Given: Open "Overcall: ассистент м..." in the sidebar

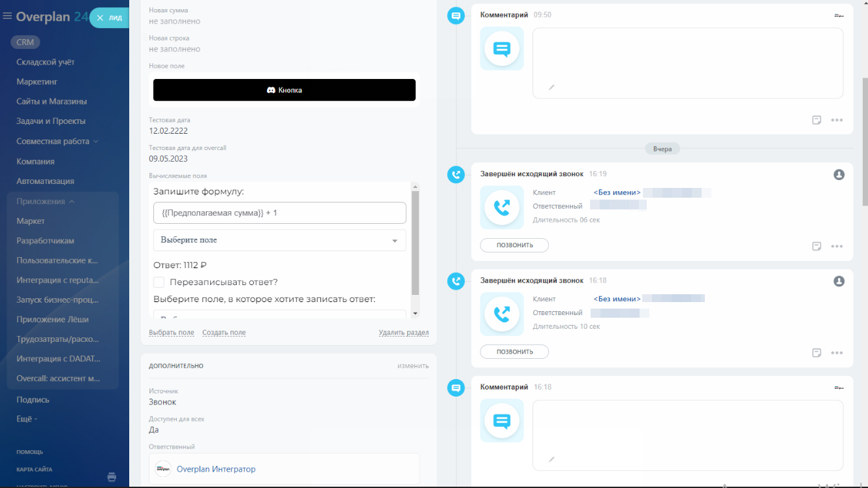Looking at the screenshot, I should 58,378.
